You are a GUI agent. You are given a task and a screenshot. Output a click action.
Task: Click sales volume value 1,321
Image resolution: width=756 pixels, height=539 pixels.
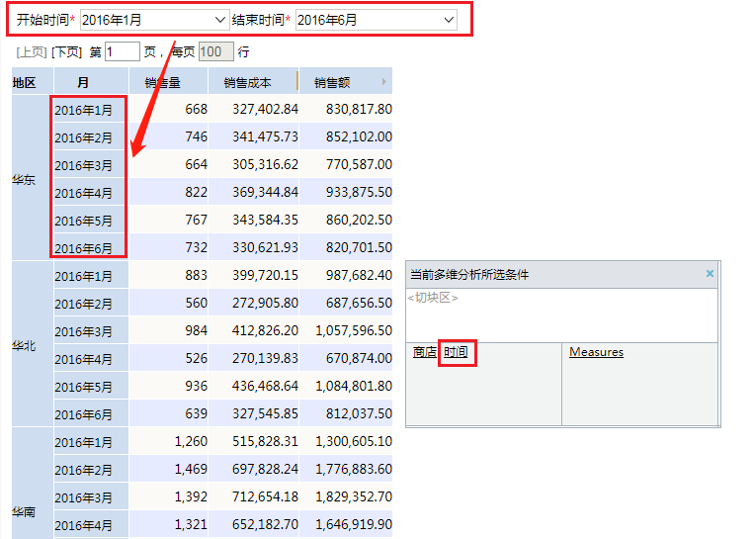(191, 524)
